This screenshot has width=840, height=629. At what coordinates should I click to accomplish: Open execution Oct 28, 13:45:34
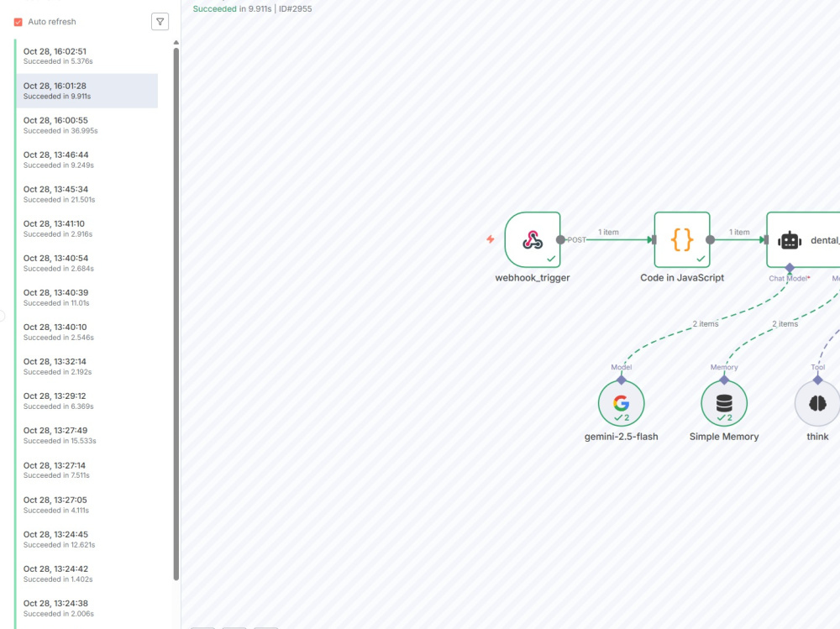click(87, 194)
